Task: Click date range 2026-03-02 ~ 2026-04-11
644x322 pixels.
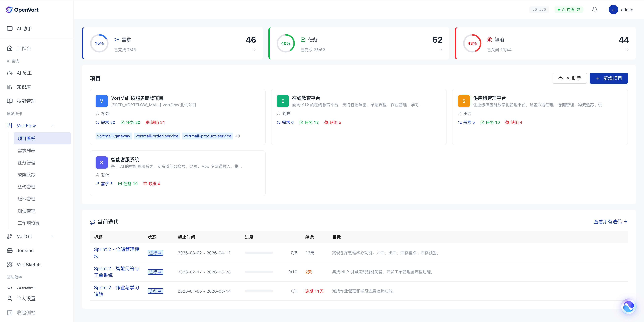Action: coord(204,253)
